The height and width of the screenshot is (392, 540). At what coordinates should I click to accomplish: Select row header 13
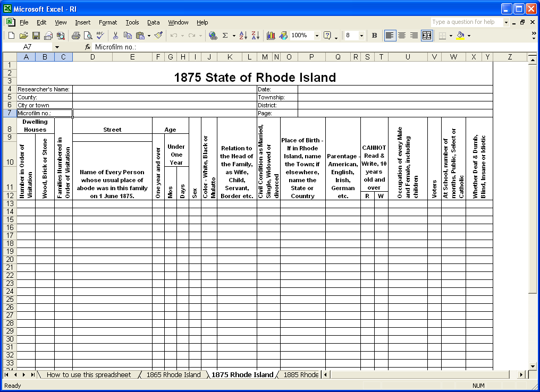coord(10,204)
